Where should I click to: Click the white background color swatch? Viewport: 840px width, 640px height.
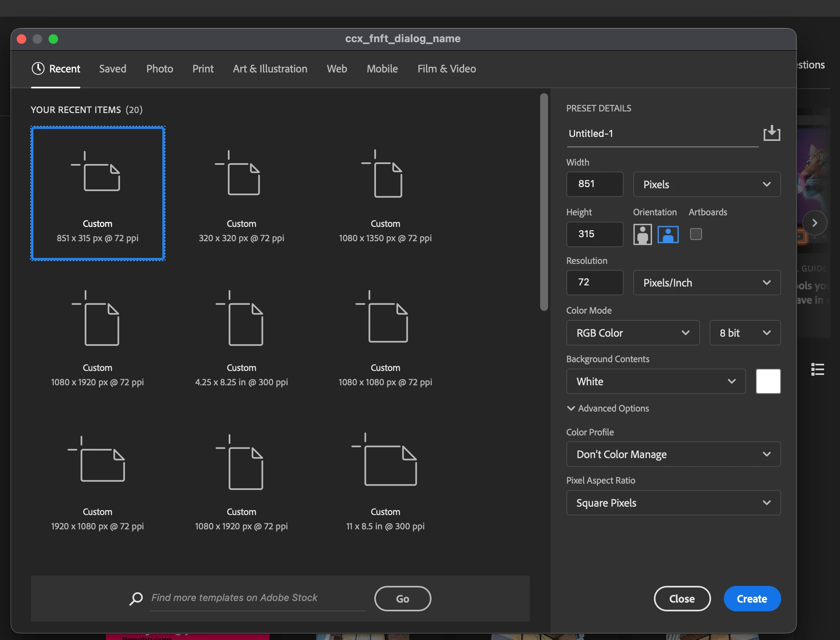coord(768,381)
